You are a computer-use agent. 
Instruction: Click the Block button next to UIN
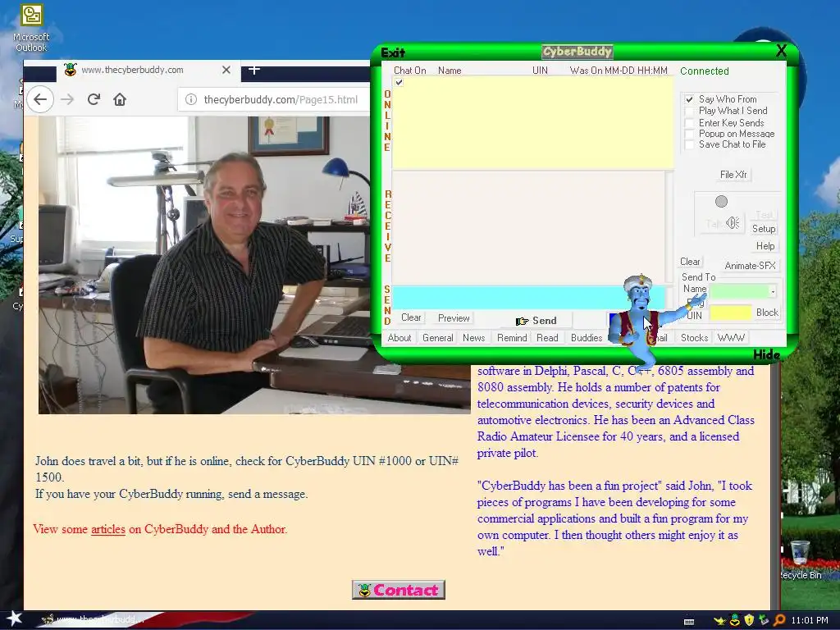[x=767, y=313]
